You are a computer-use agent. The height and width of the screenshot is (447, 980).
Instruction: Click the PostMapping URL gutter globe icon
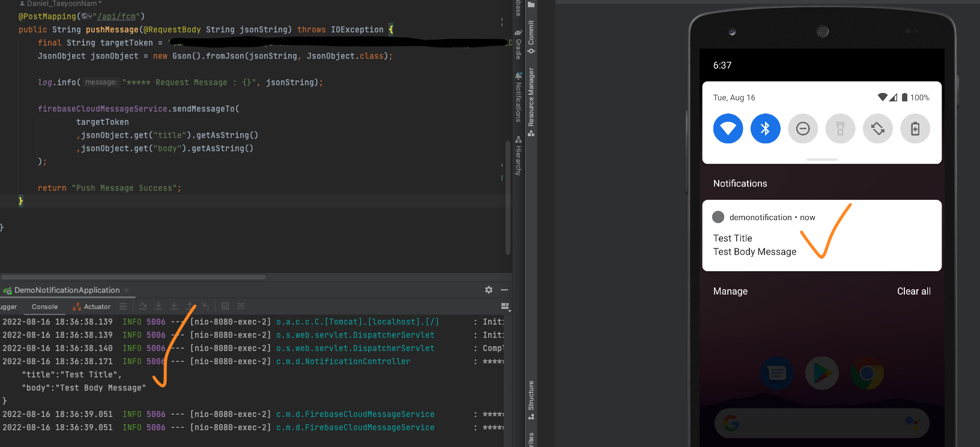(87, 16)
